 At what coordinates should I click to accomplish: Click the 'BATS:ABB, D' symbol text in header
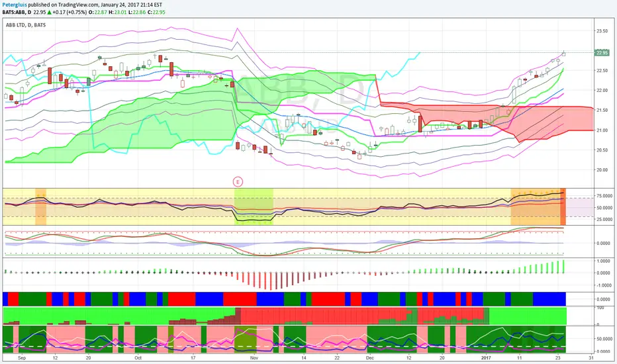coord(17,12)
